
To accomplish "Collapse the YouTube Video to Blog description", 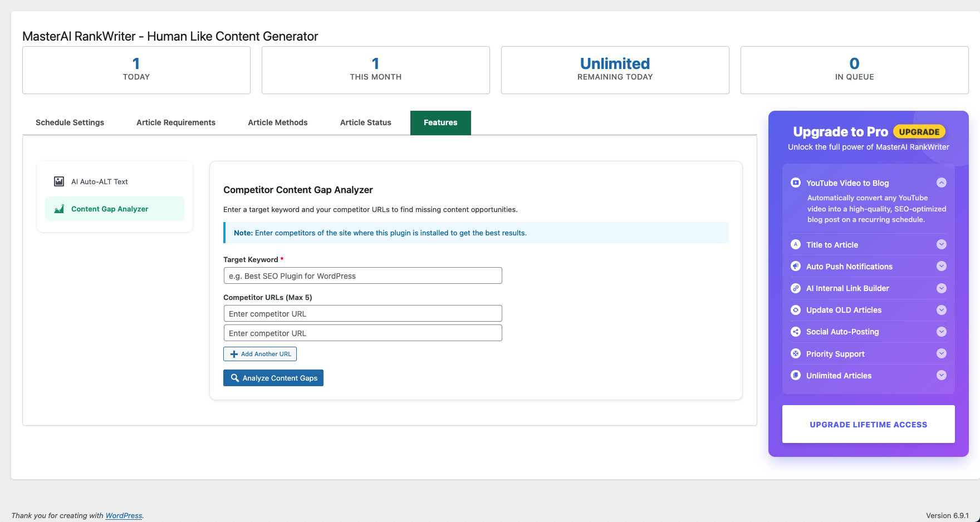I will click(x=942, y=183).
